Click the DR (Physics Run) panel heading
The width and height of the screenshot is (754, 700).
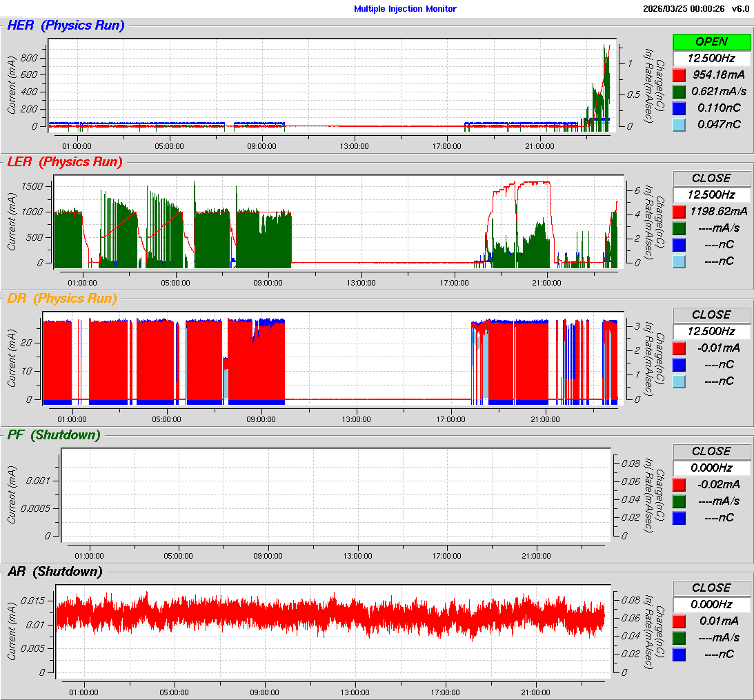[x=61, y=299]
